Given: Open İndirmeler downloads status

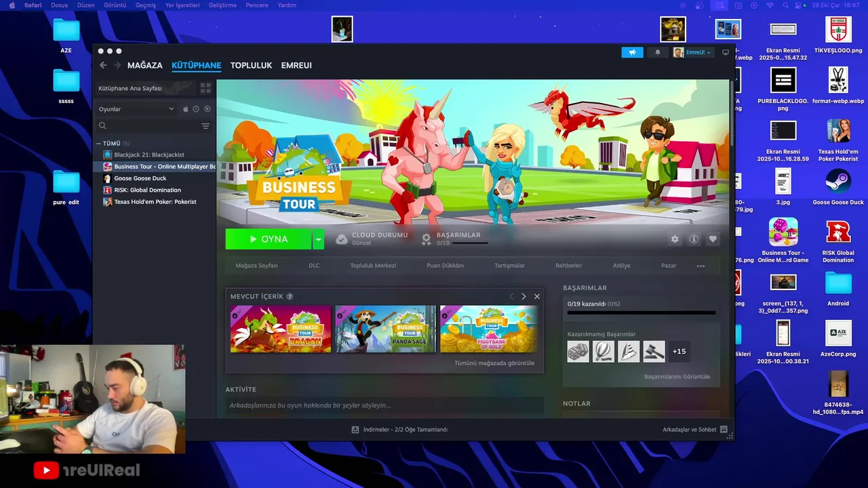Looking at the screenshot, I should click(x=399, y=430).
